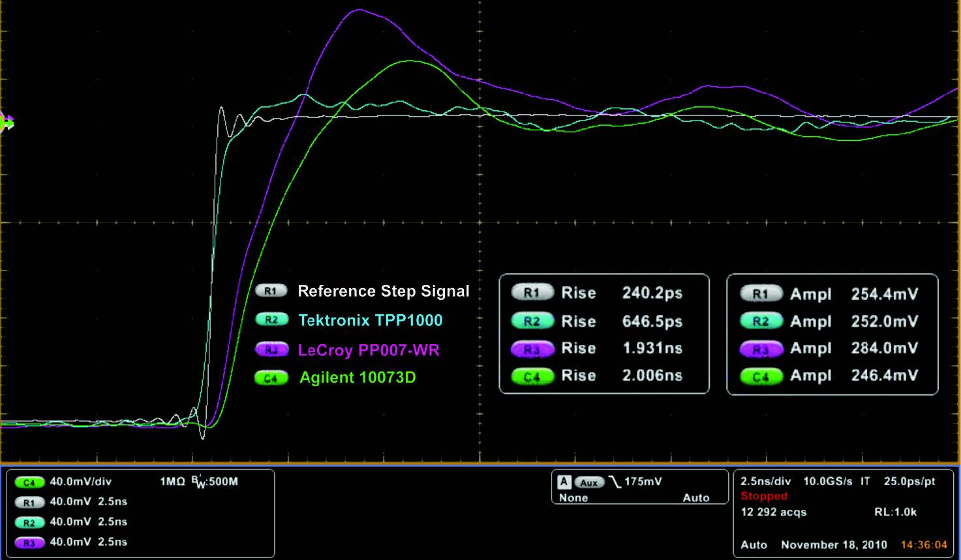Open the 2.5ns/div timebase selector
This screenshot has width=961, height=560.
point(766,481)
